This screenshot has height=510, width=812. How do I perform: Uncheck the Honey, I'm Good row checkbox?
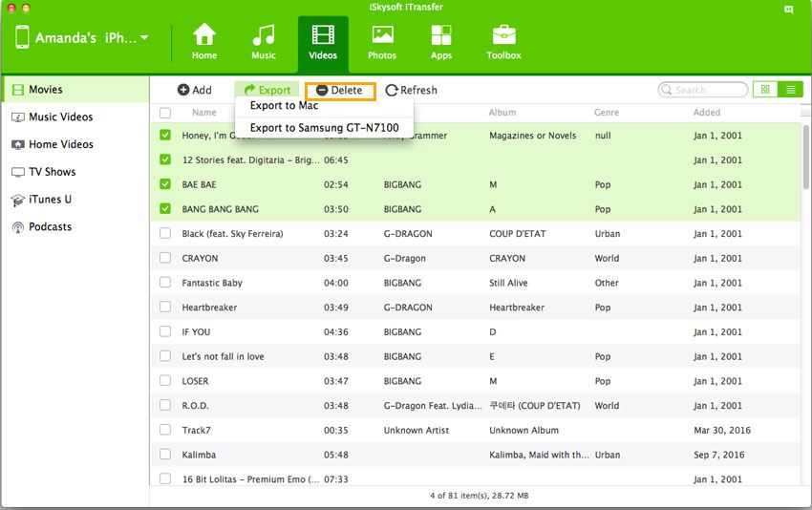click(165, 135)
